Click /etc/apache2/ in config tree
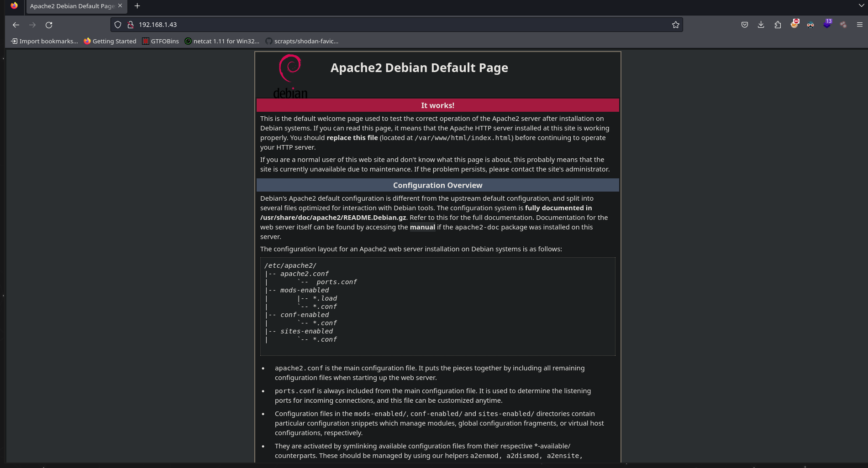Image resolution: width=868 pixels, height=468 pixels. tap(290, 265)
